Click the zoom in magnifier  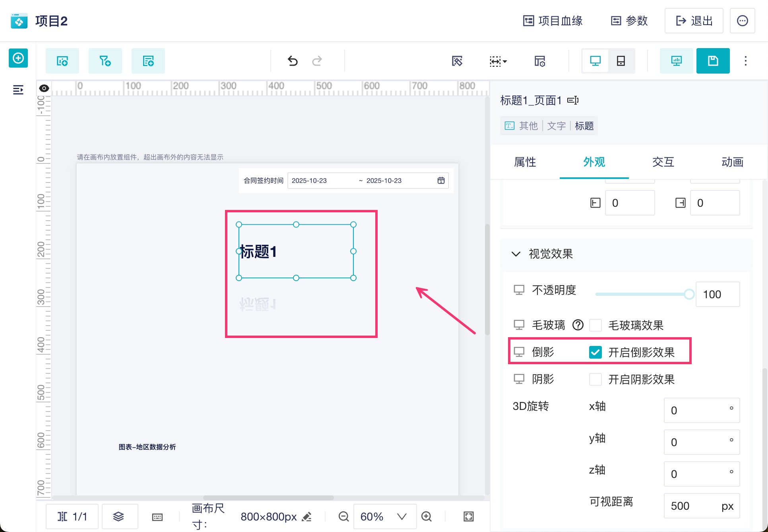point(427,516)
